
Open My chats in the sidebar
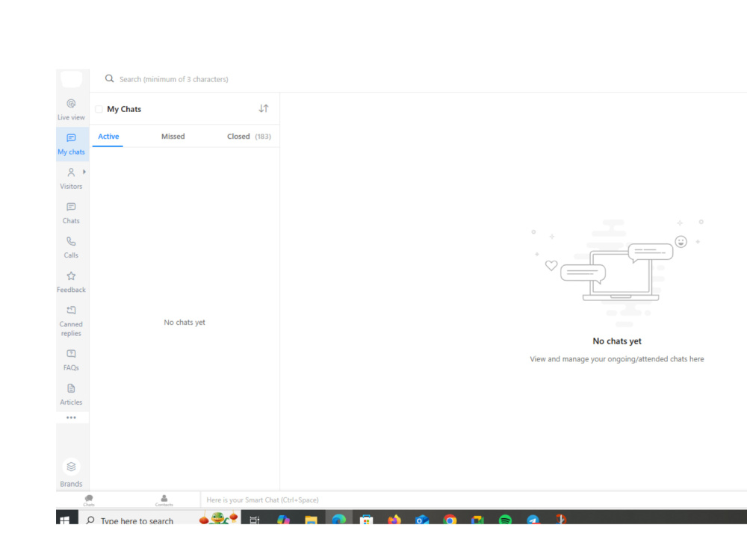(71, 144)
